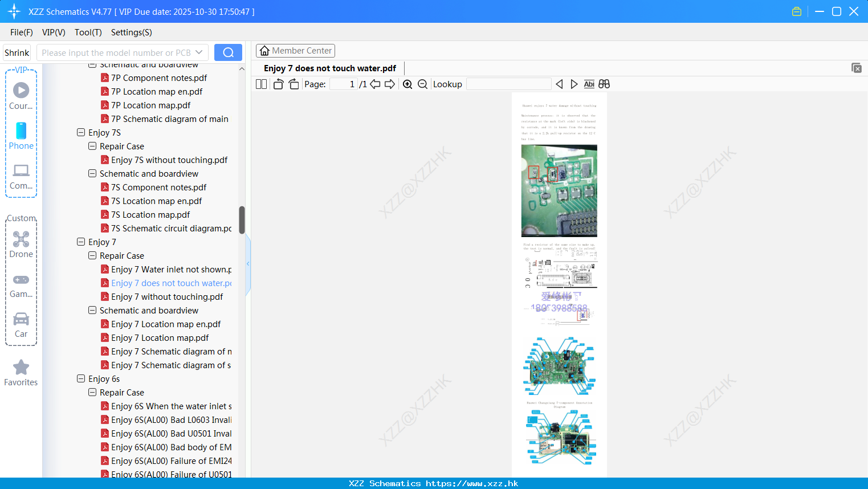Open the Member Center
This screenshot has width=868, height=489.
295,51
